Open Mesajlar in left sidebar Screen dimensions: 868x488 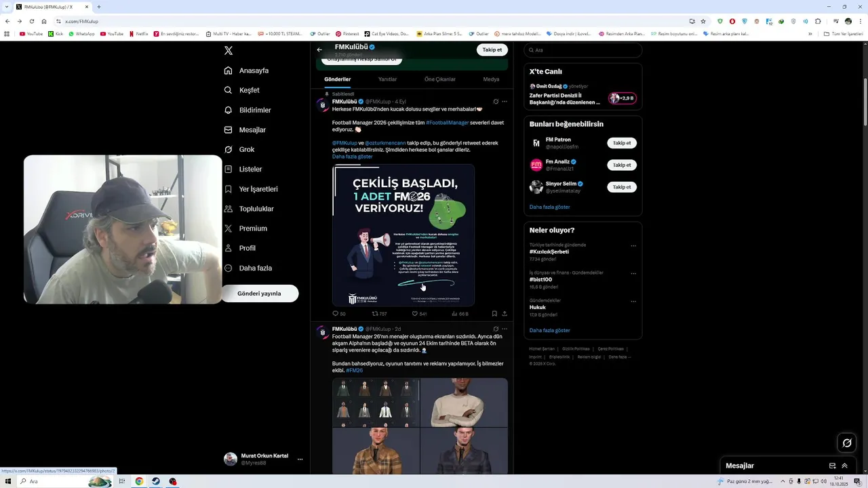pos(245,129)
